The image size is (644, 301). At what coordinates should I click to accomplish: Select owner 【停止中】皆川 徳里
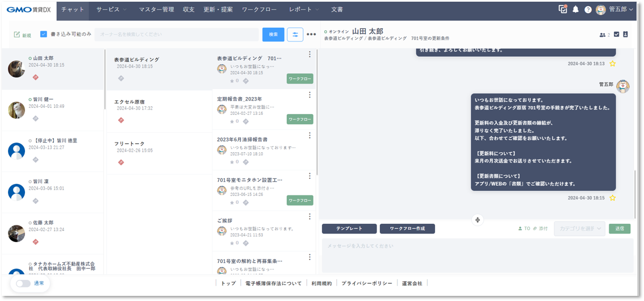coord(52,151)
